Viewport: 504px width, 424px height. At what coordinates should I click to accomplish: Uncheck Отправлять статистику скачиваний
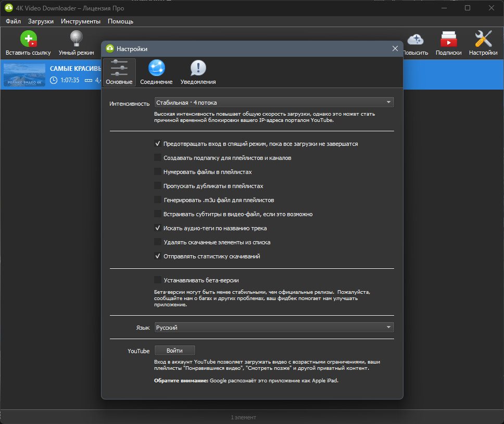click(157, 256)
